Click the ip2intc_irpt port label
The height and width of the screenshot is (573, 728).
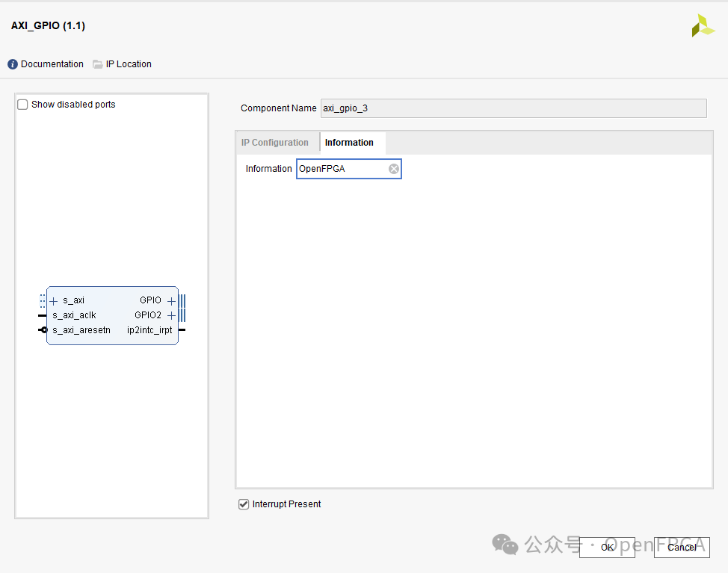pyautogui.click(x=149, y=330)
